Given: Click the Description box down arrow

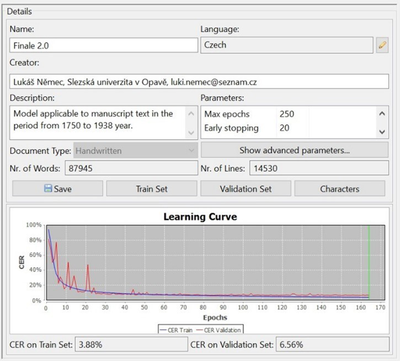Looking at the screenshot, I should point(191,132).
